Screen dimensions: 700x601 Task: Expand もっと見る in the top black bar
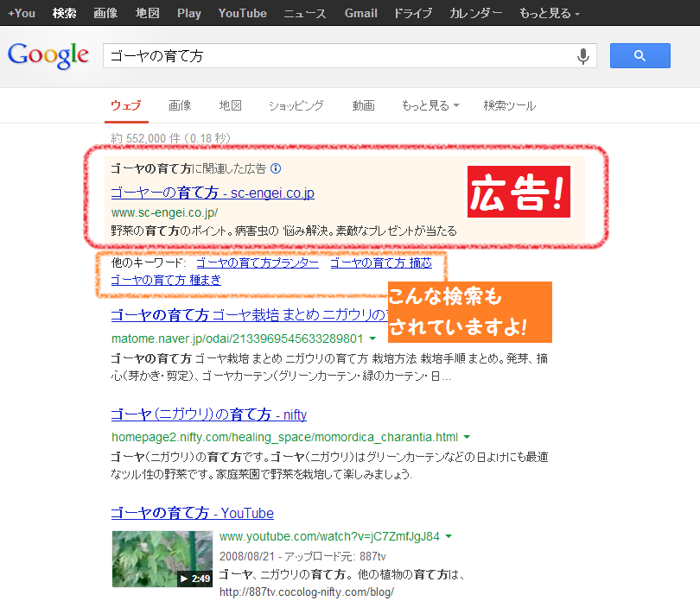click(549, 14)
